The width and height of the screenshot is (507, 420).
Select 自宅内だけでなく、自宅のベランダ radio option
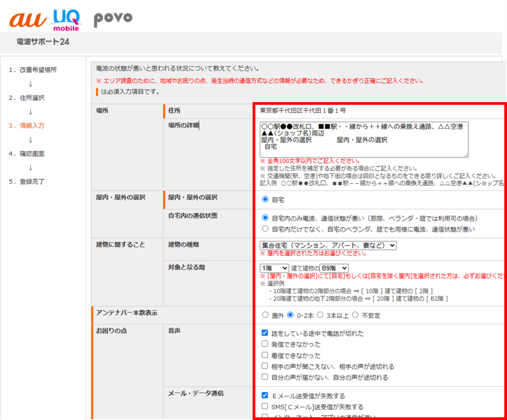point(264,229)
